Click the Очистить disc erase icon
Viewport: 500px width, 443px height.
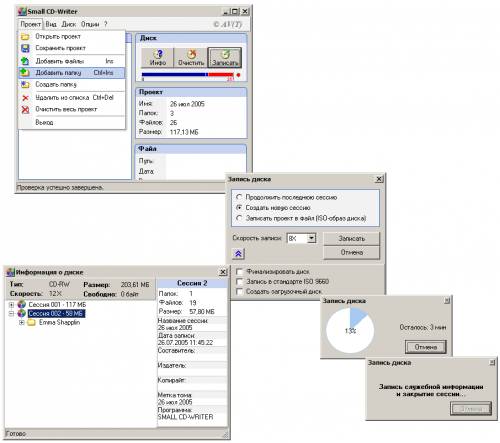[191, 57]
